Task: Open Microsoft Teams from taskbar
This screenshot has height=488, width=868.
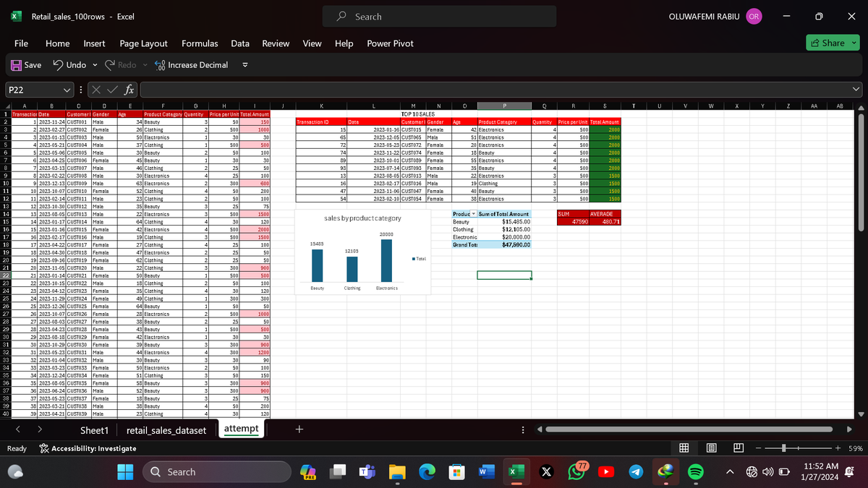Action: point(366,472)
